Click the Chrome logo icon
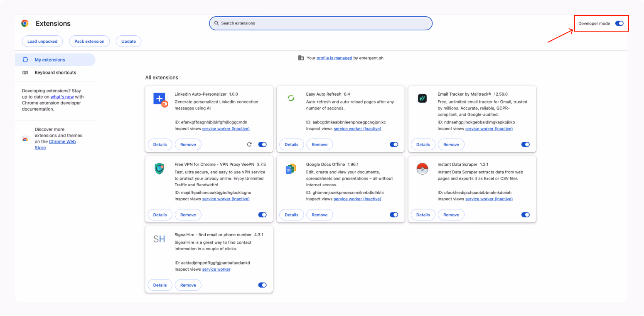The image size is (644, 316). (25, 23)
